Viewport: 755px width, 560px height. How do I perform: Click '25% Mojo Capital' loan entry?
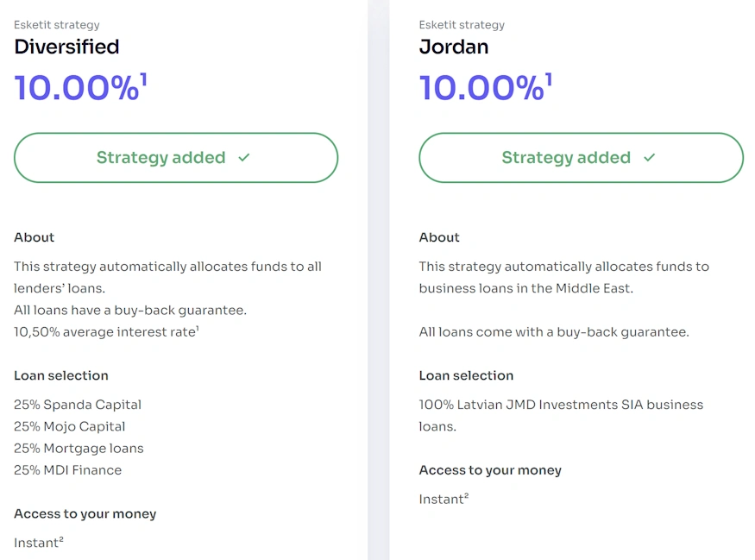[x=70, y=426]
